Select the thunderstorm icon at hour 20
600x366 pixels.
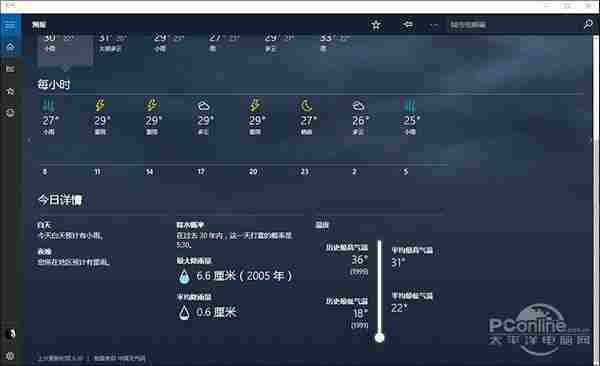click(x=255, y=105)
